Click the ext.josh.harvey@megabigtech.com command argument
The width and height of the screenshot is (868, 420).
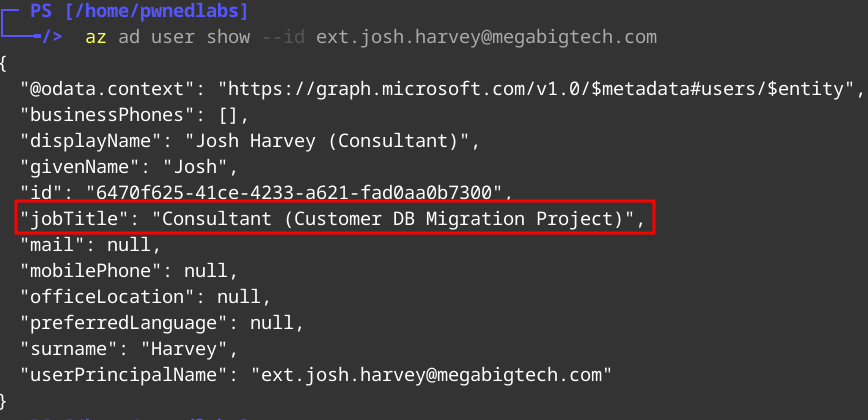pyautogui.click(x=486, y=37)
